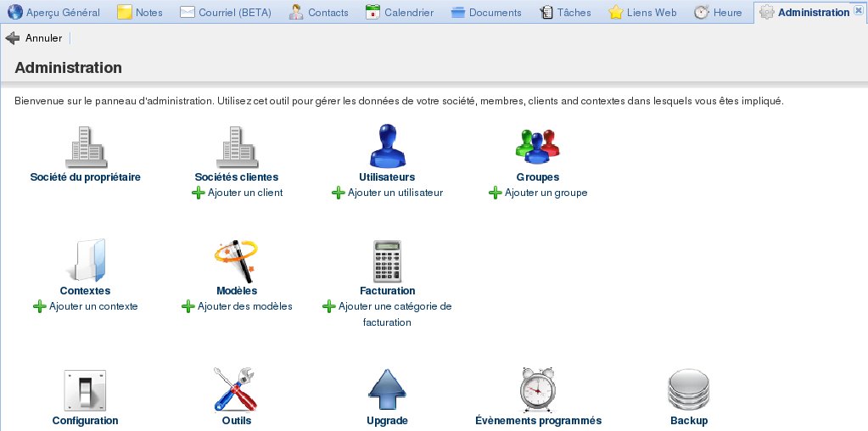This screenshot has height=431, width=868.
Task: Open the Évènements programmés alarm clock icon
Action: [538, 390]
